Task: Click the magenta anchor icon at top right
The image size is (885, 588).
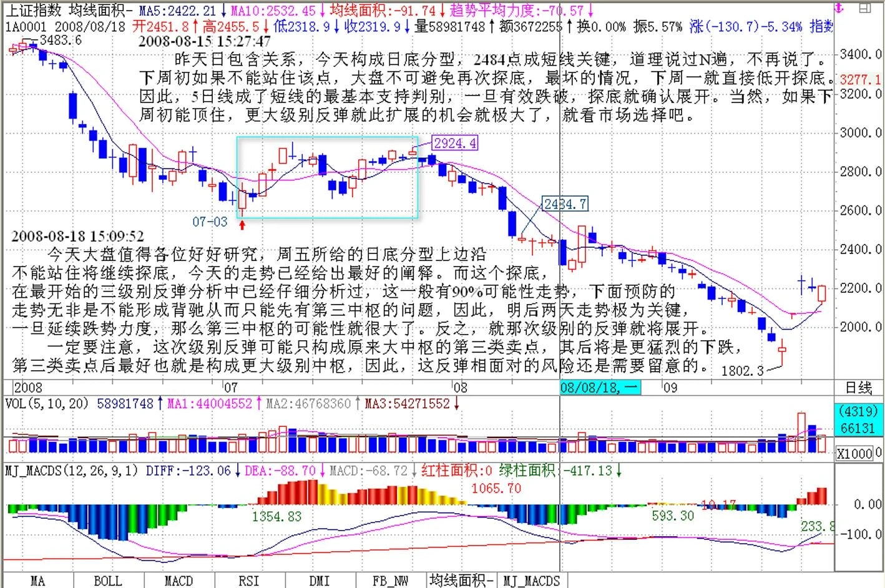Action: (x=839, y=8)
